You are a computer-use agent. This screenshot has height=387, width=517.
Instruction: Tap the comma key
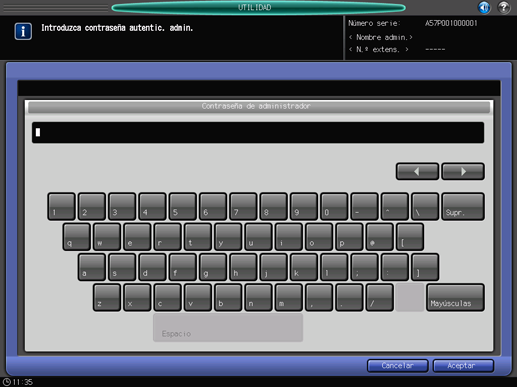click(319, 297)
